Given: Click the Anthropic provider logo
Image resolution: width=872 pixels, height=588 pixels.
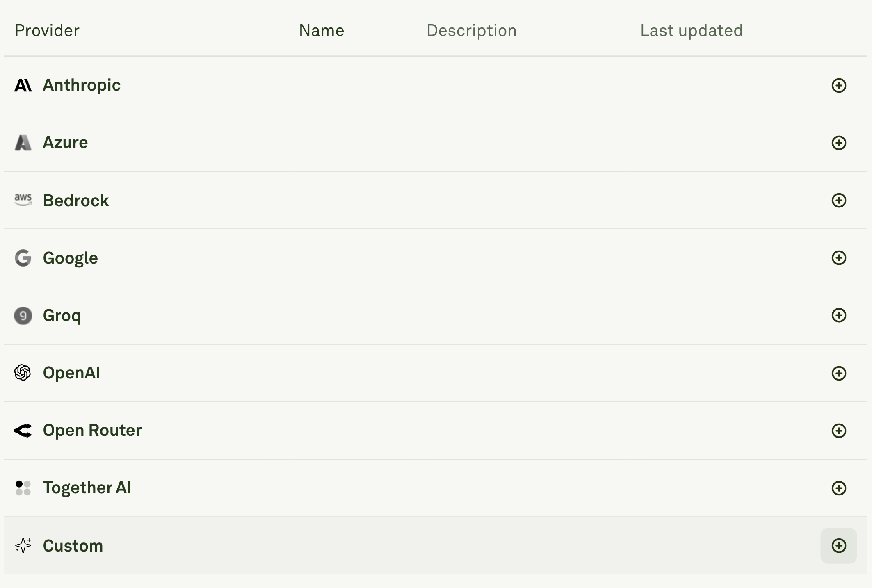Looking at the screenshot, I should (x=23, y=85).
